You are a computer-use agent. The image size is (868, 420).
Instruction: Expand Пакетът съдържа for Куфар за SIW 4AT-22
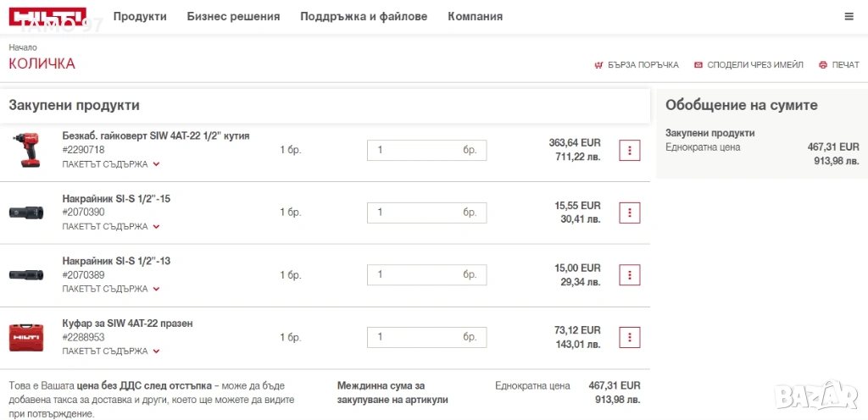pos(111,351)
